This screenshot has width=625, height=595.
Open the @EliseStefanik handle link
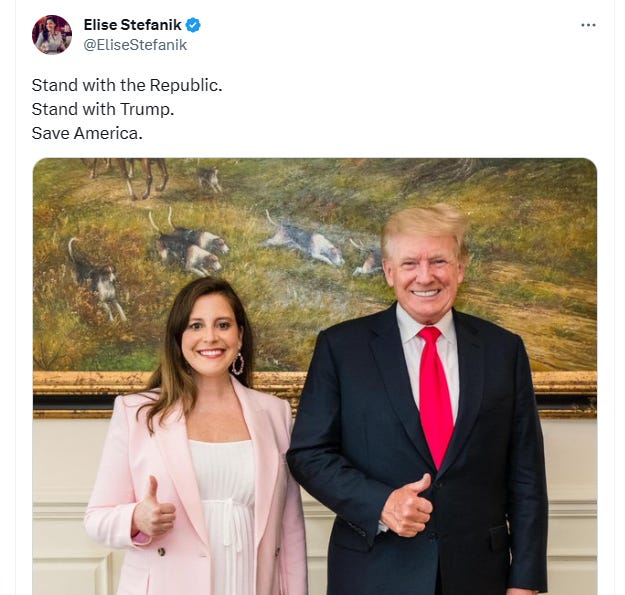135,45
